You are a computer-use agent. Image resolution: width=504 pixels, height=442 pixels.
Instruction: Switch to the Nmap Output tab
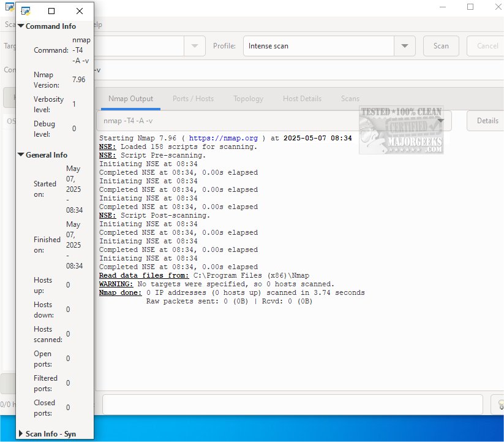[130, 99]
